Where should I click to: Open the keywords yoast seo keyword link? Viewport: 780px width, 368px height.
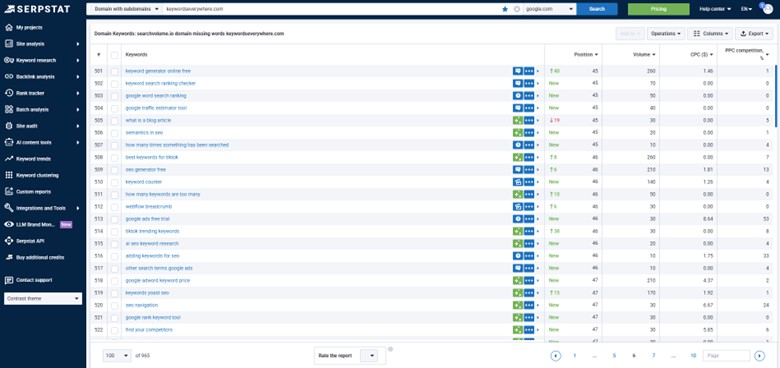click(x=147, y=293)
